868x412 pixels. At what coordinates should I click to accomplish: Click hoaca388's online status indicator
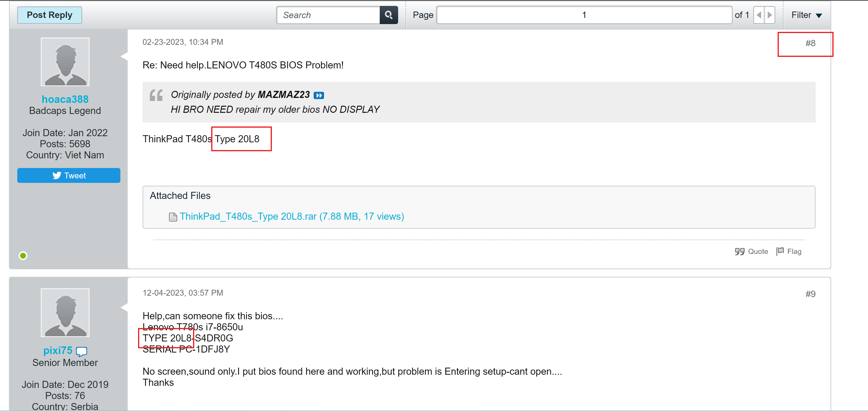tap(23, 256)
